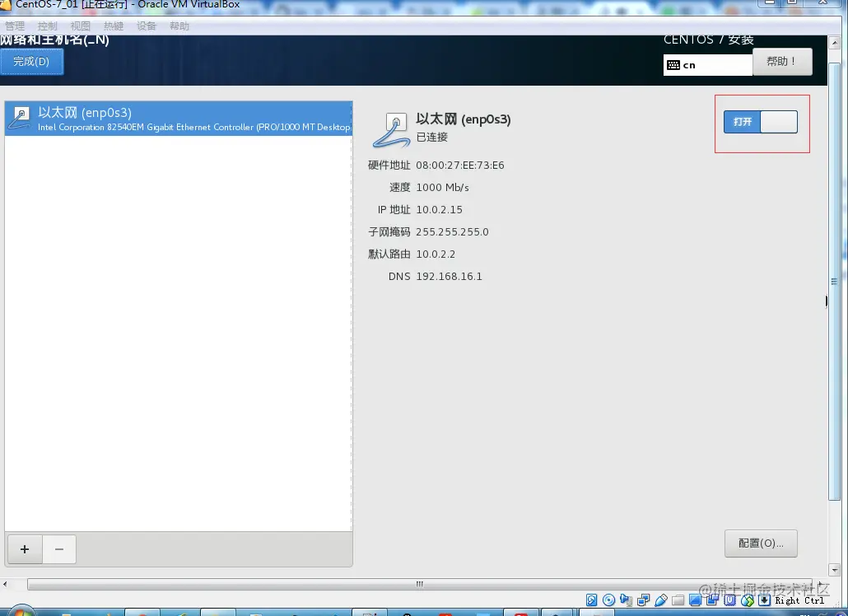This screenshot has height=616, width=848.
Task: Open the 热键 menu
Action: 114,26
